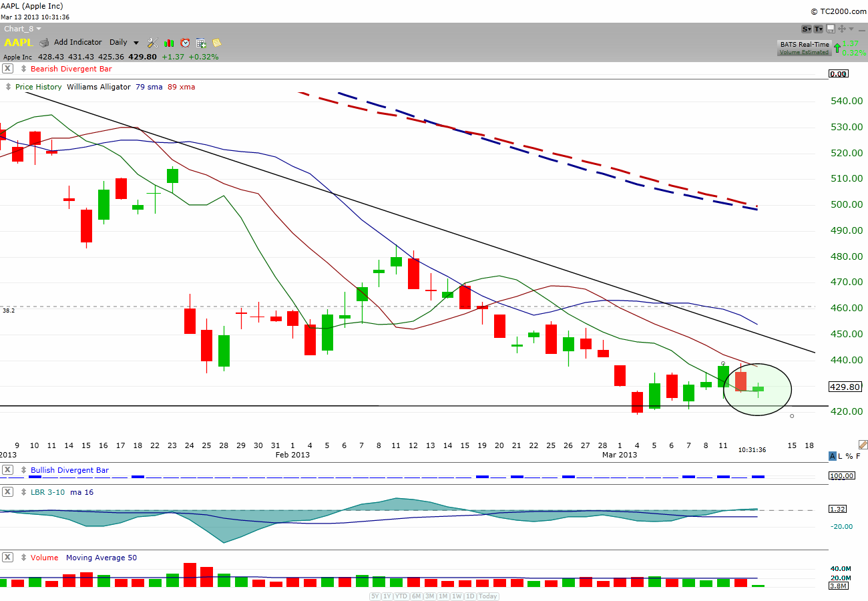Jump to the Today time range
Image resolution: width=868 pixels, height=601 pixels.
click(x=488, y=596)
